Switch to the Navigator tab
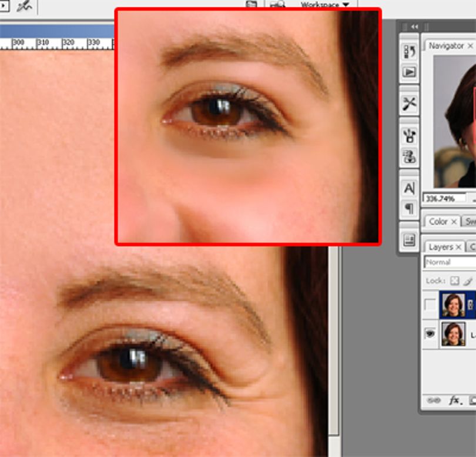 [446, 46]
